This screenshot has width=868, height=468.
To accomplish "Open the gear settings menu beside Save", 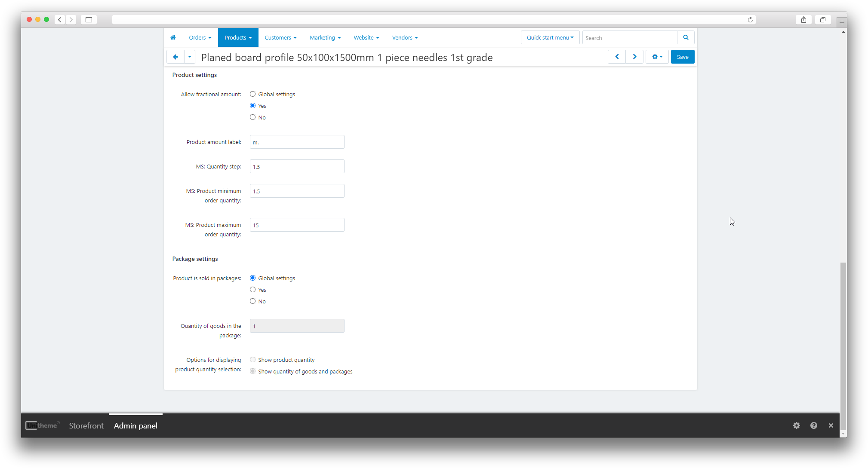I will click(x=657, y=57).
